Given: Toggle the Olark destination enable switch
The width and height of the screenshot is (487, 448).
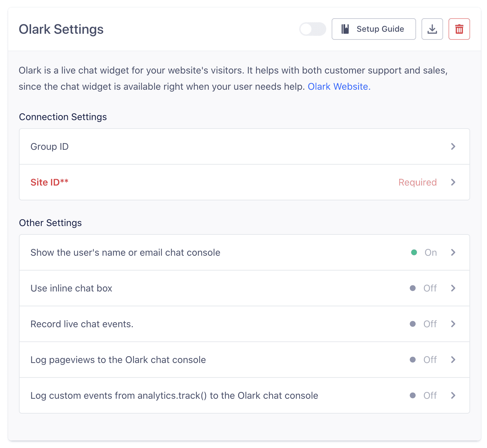Looking at the screenshot, I should (x=312, y=29).
